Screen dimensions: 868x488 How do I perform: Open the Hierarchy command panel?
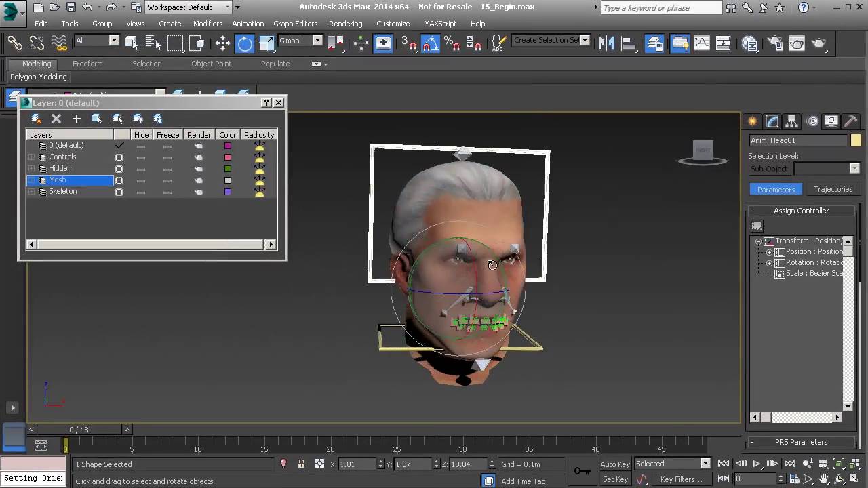[x=792, y=121]
